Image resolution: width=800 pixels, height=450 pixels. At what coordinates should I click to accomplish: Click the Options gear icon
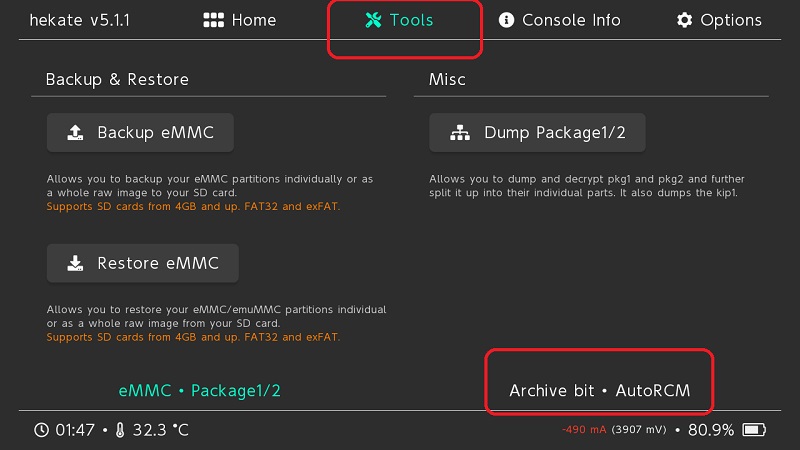pos(684,20)
